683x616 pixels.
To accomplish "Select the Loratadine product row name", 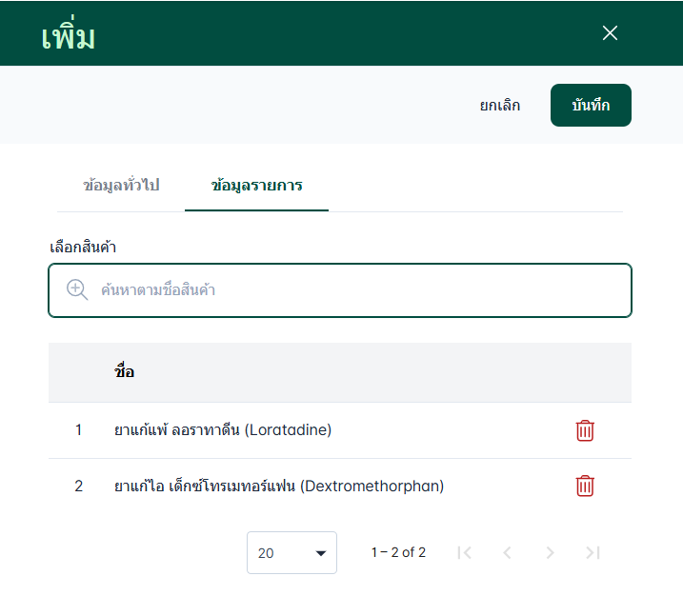I will tap(223, 430).
